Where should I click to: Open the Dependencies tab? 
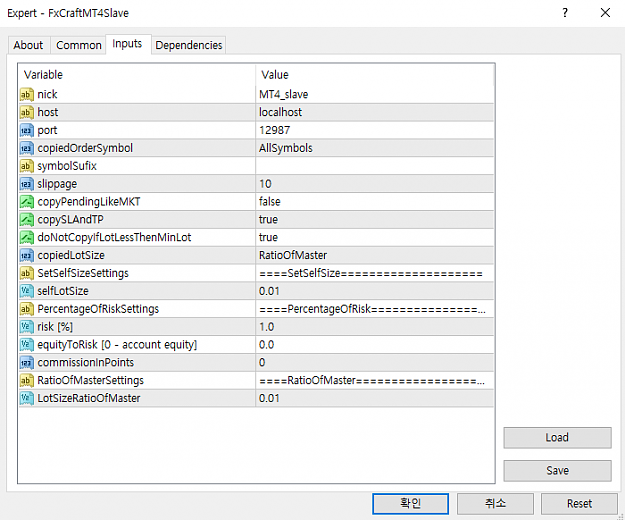tap(189, 45)
